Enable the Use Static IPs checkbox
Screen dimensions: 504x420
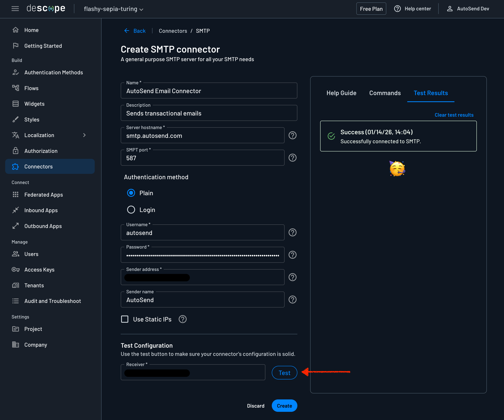(125, 319)
